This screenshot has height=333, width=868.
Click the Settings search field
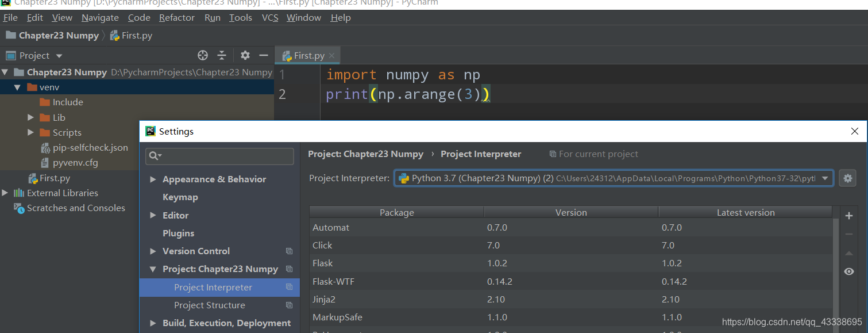[x=219, y=156]
